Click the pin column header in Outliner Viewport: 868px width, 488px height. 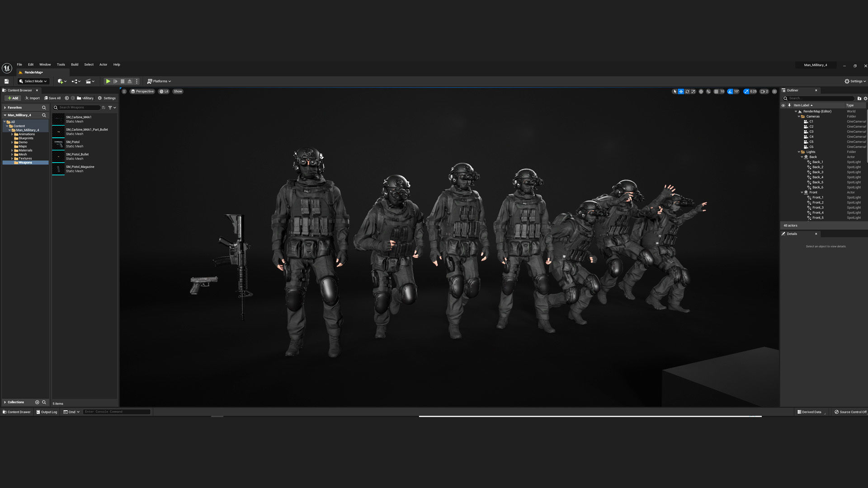coord(789,105)
